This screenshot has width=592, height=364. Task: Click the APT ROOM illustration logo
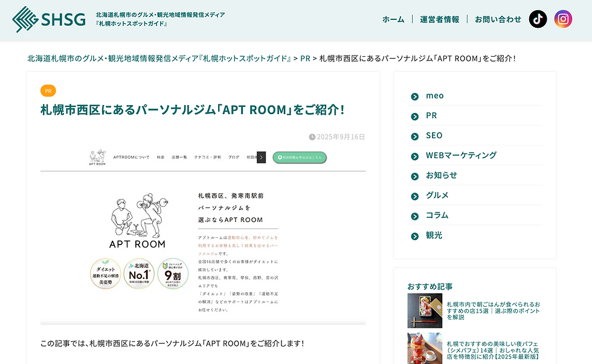pyautogui.click(x=138, y=221)
